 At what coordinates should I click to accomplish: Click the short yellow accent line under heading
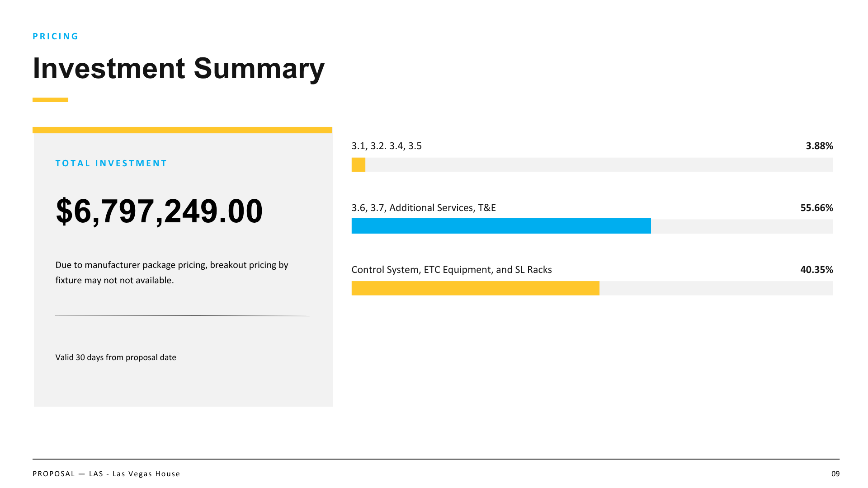point(50,100)
